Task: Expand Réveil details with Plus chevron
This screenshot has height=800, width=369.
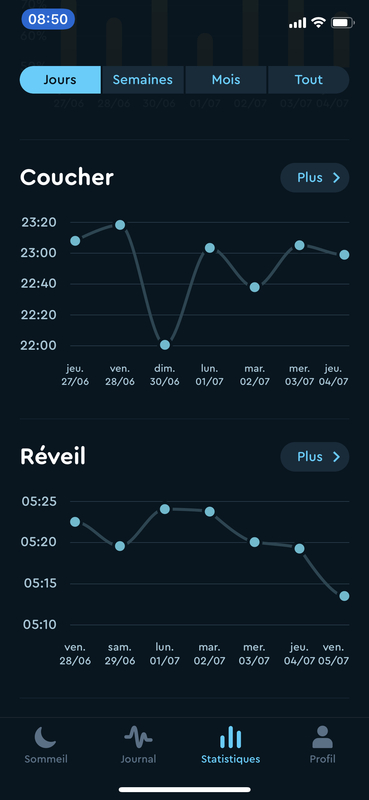Action: click(314, 457)
